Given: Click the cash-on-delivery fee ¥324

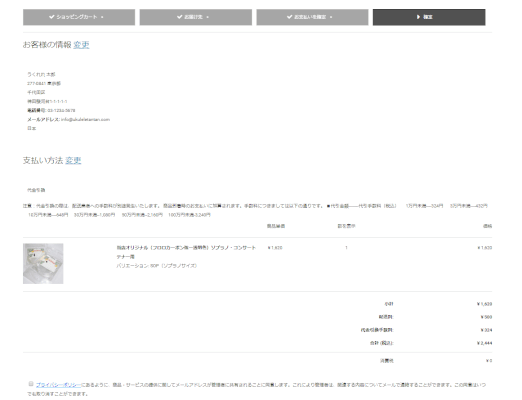Looking at the screenshot, I should (486, 330).
